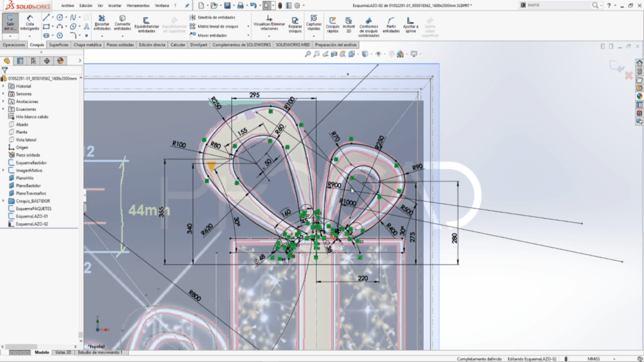Select the sketch Text tool

[86, 26]
